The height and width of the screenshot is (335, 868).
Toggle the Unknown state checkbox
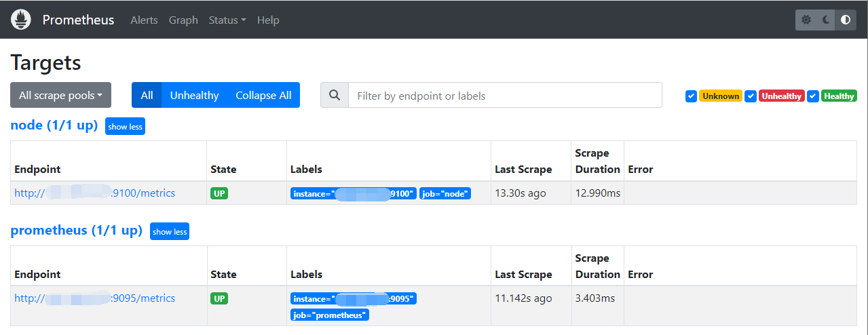tap(691, 96)
